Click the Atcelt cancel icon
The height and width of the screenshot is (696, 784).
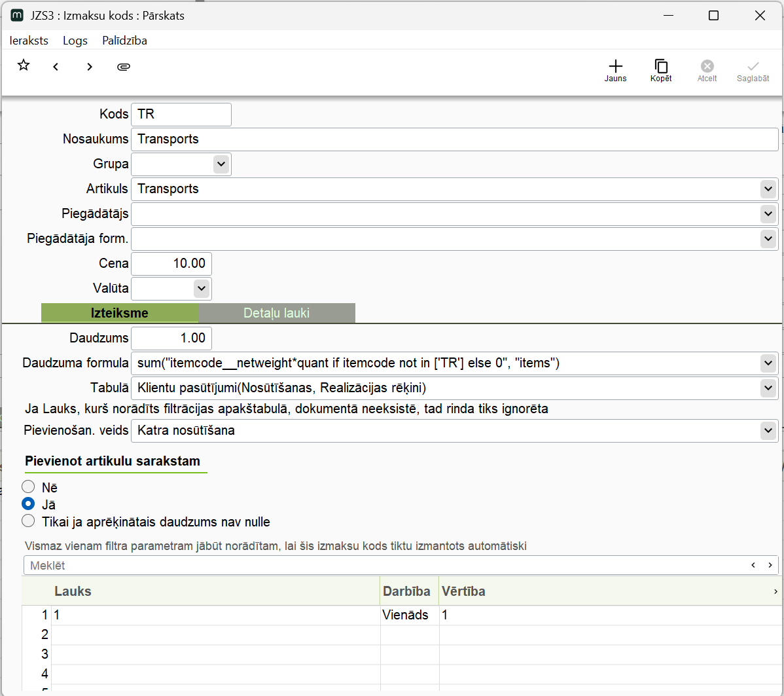[x=707, y=69]
